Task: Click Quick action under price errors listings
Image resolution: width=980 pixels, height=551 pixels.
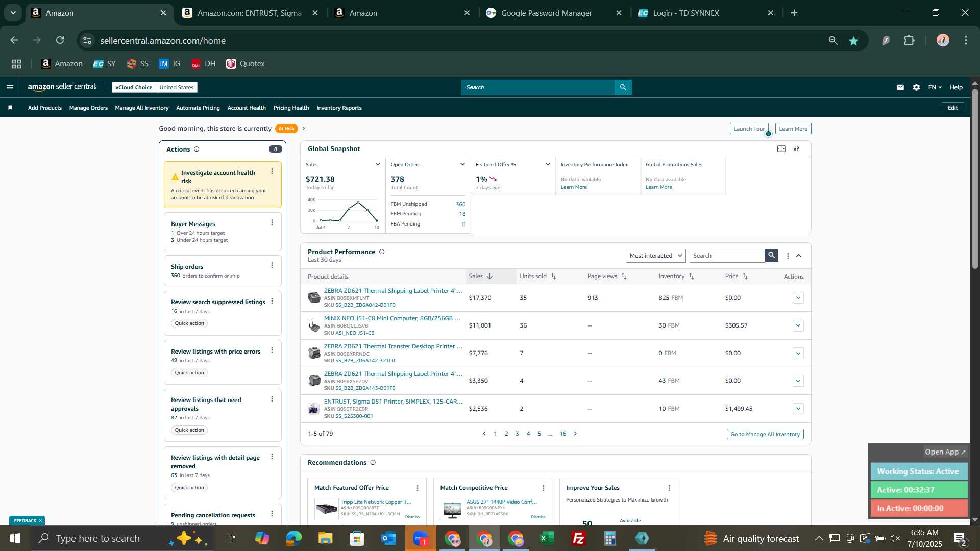Action: tap(189, 373)
